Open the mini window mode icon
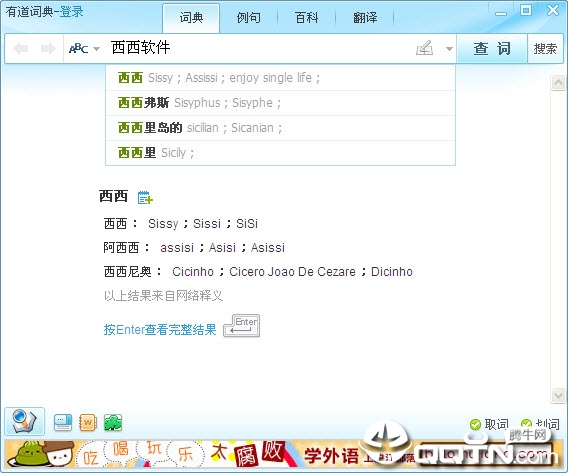The width and height of the screenshot is (568, 473). click(x=63, y=423)
